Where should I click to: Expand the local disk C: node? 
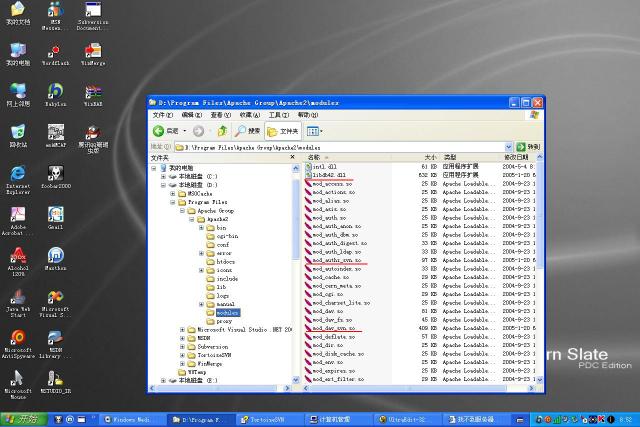pyautogui.click(x=163, y=177)
